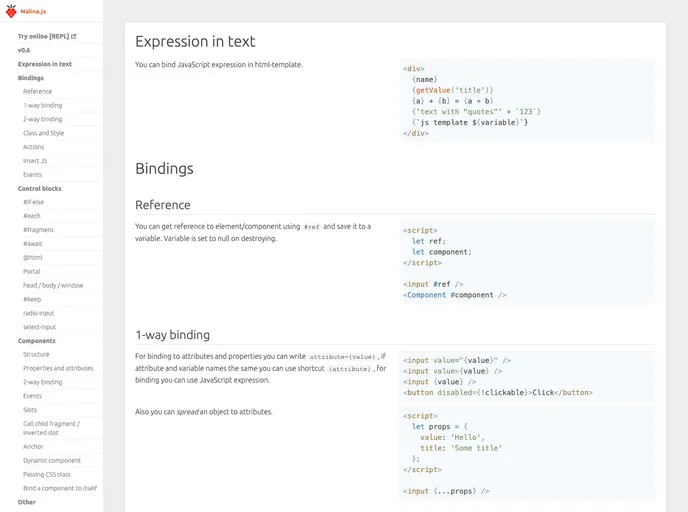Go to @html sidebar link
The width and height of the screenshot is (688, 512).
tap(33, 258)
